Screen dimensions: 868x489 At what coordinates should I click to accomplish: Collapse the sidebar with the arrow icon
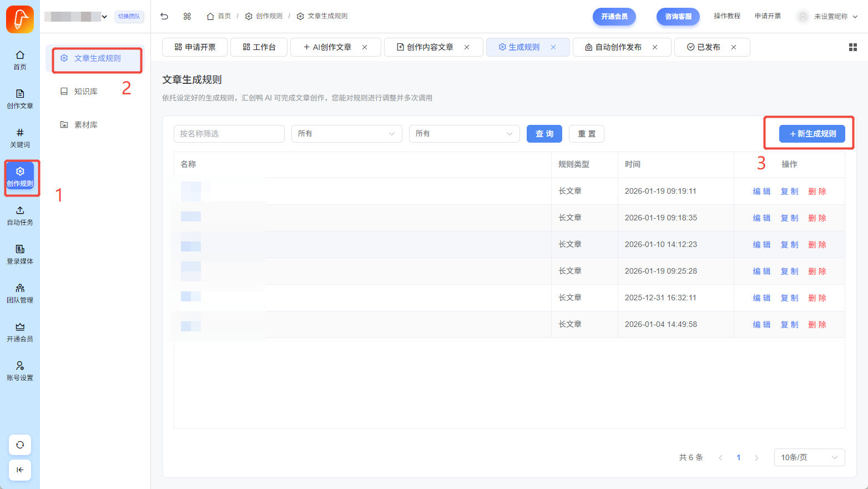tap(20, 470)
